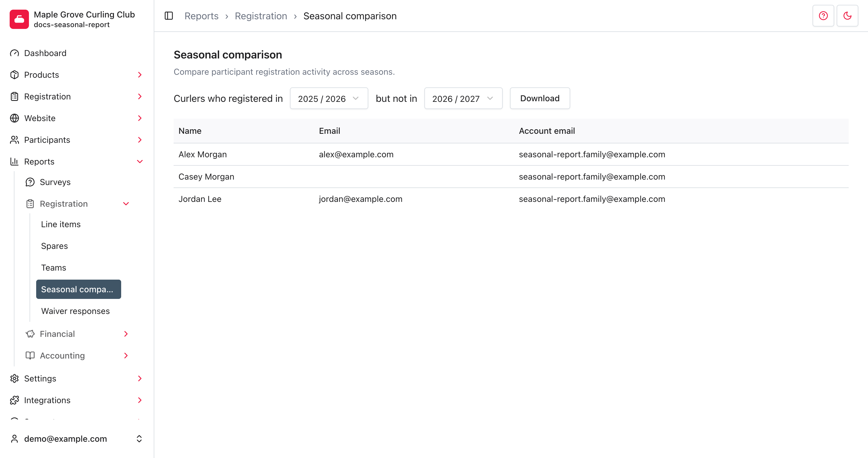Viewport: 868px width, 458px height.
Task: Click the Surveys speech bubble icon
Action: 30,182
